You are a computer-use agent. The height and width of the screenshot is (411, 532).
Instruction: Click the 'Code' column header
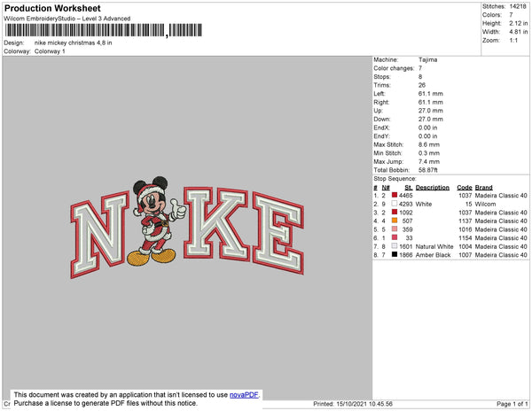(465, 188)
